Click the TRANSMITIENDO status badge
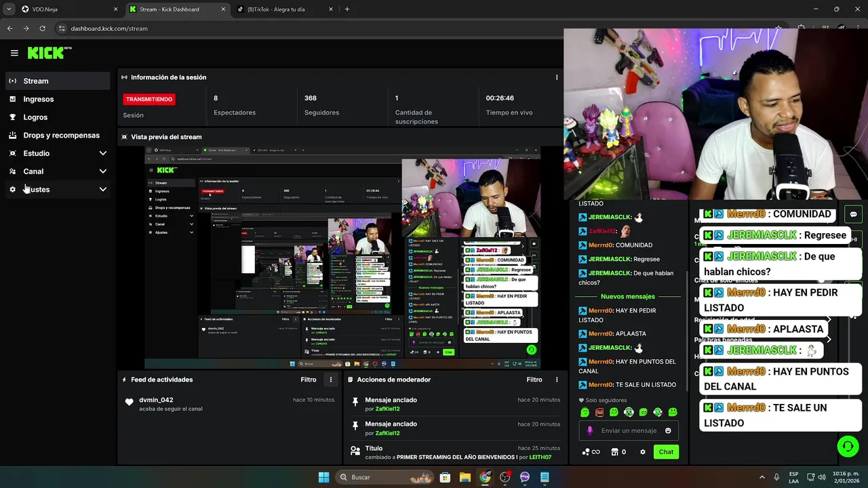Screen dimensions: 868x488 tap(149, 99)
